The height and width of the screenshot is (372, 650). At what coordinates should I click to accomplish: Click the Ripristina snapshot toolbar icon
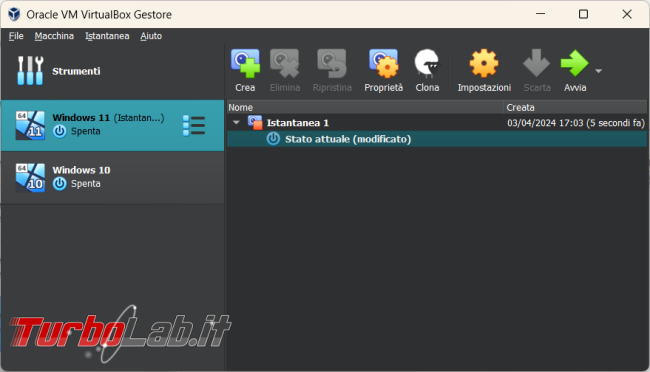[332, 64]
